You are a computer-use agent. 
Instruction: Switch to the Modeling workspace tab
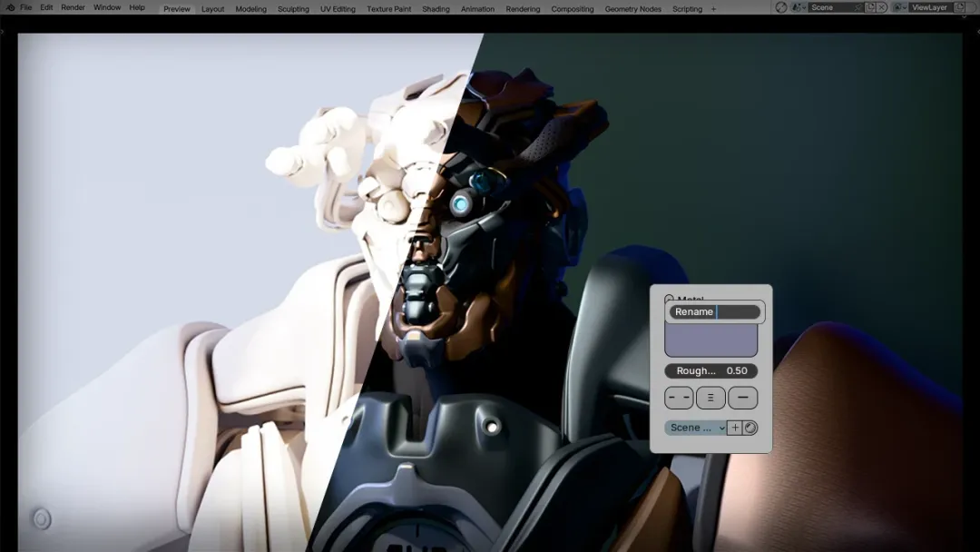click(250, 9)
